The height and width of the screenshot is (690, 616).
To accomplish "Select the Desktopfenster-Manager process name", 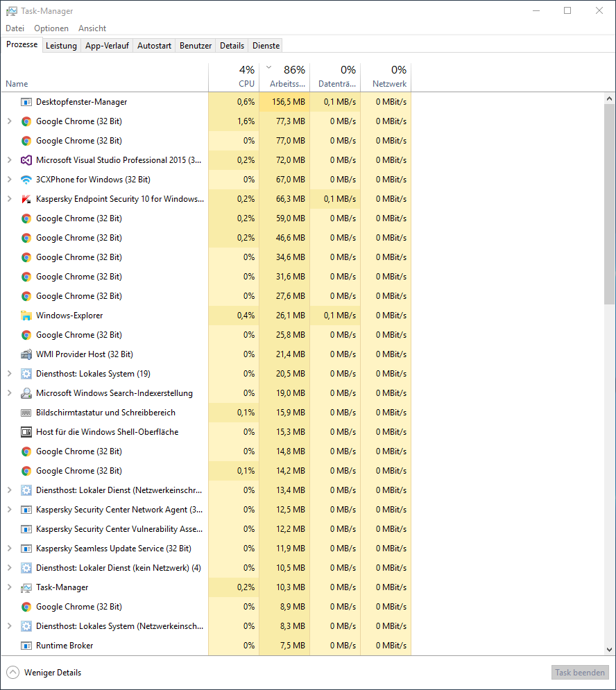I will pos(81,102).
